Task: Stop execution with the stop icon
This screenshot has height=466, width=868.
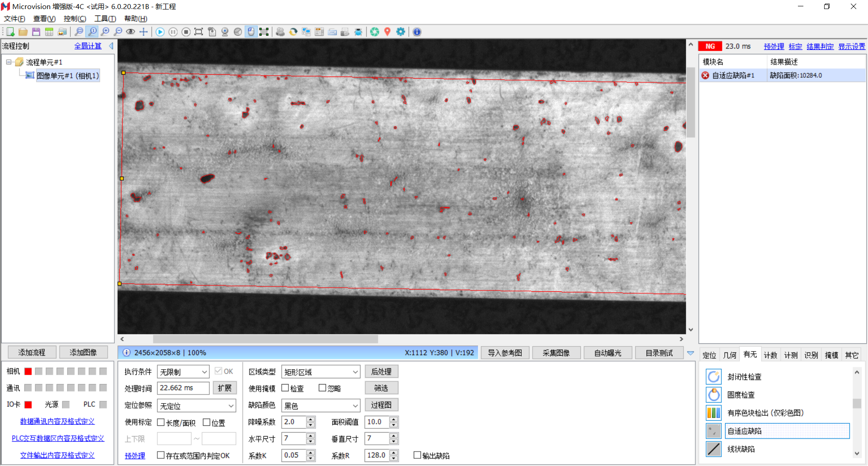Action: 186,32
